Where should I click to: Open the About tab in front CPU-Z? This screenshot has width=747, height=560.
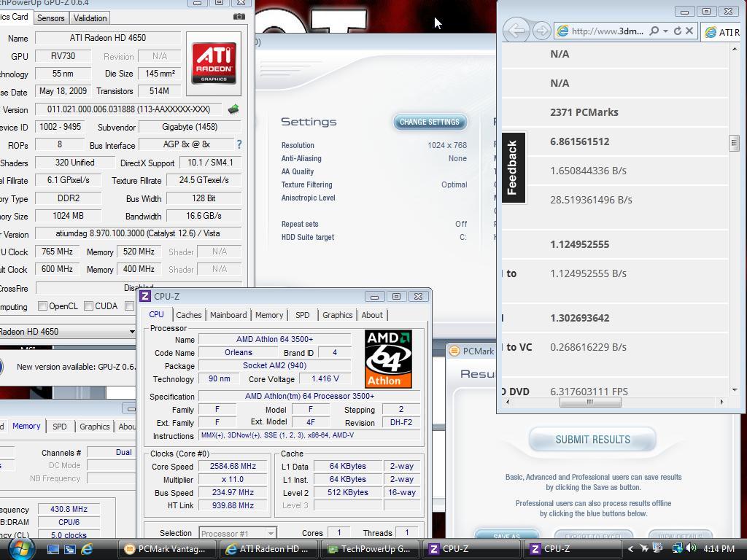pyautogui.click(x=372, y=315)
